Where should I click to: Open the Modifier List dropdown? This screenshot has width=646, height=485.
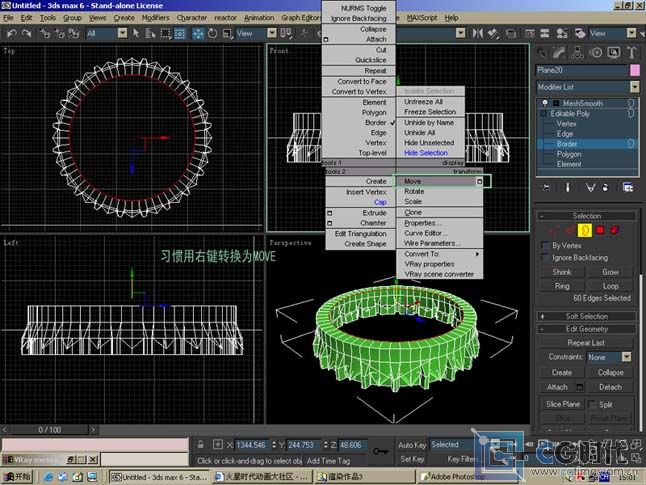point(634,87)
